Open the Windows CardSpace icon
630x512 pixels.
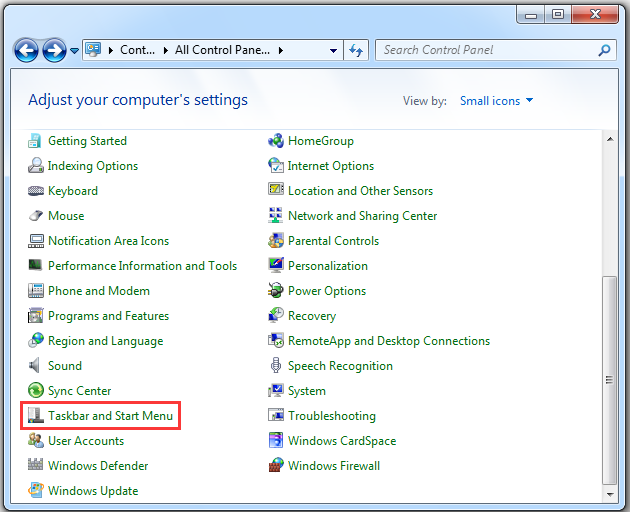pyautogui.click(x=276, y=441)
